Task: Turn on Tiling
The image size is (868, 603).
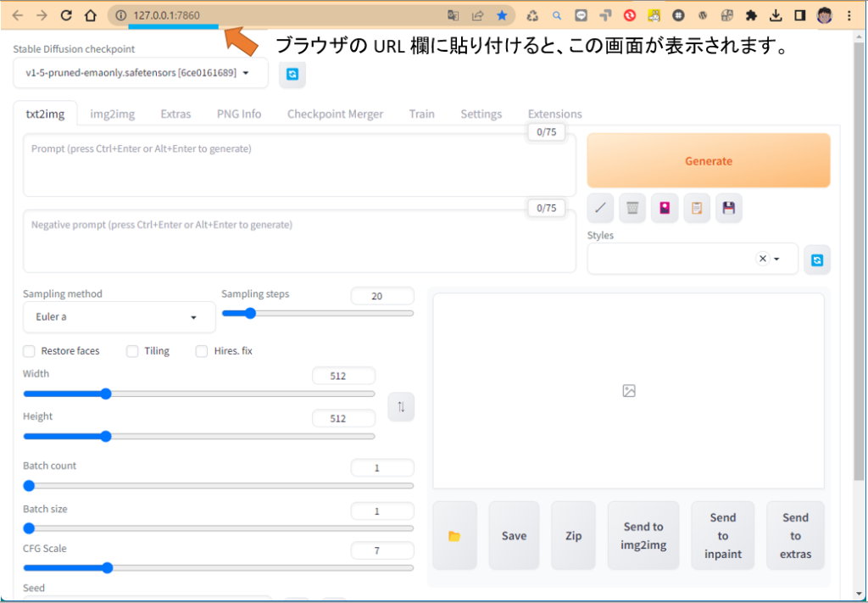Action: tap(132, 350)
